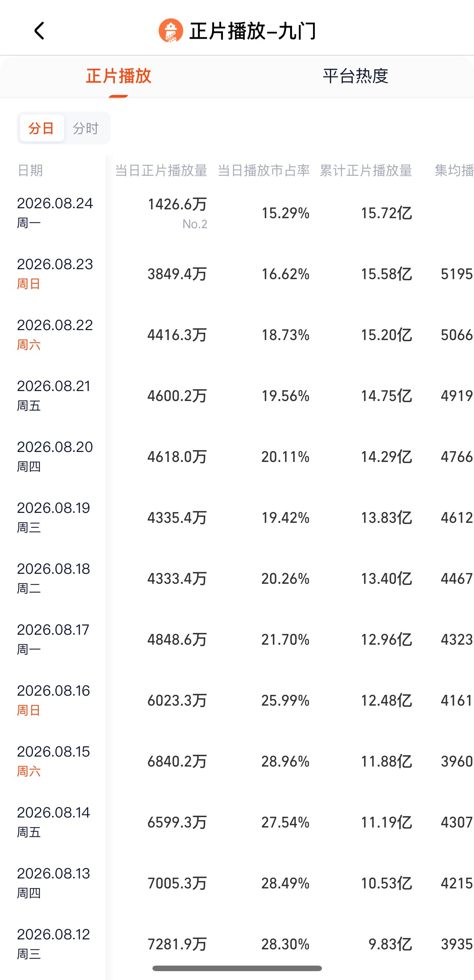Tap the bottom home indicator bar
The width and height of the screenshot is (474, 980).
[237, 968]
